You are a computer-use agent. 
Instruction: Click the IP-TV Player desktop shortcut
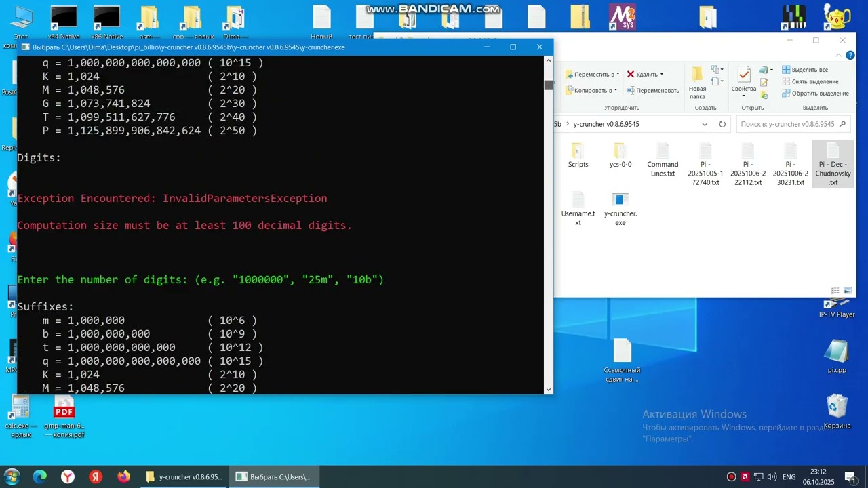click(x=837, y=309)
